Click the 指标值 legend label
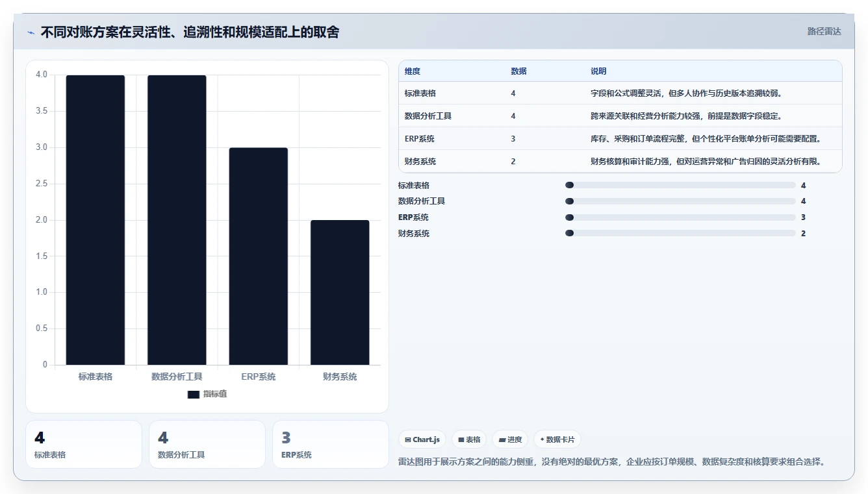 coord(215,394)
